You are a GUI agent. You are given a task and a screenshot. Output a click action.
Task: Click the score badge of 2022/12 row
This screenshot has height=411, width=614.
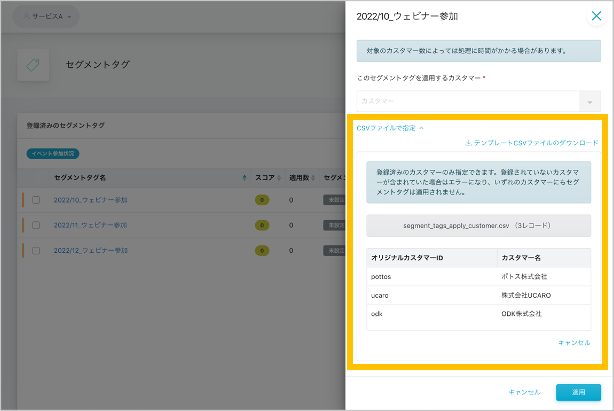point(262,251)
